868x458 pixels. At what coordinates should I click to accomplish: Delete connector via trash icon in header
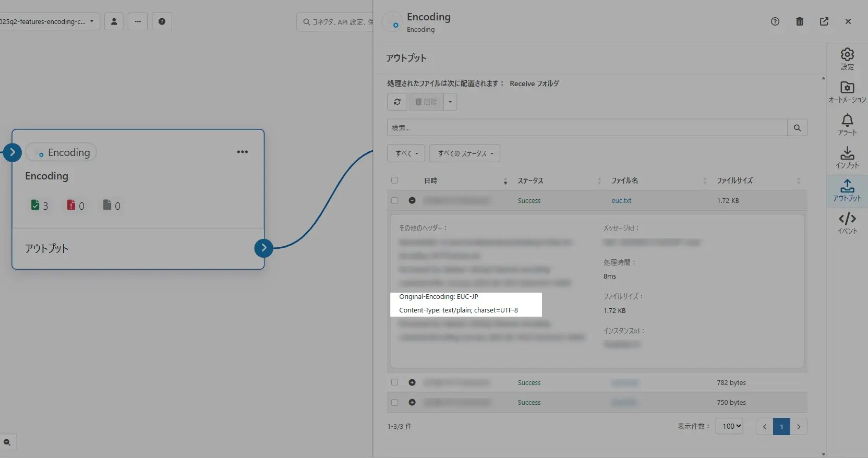click(800, 21)
